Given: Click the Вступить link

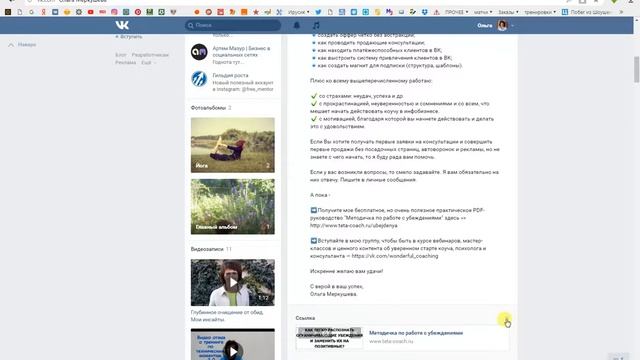Looking at the screenshot, I should [x=129, y=37].
